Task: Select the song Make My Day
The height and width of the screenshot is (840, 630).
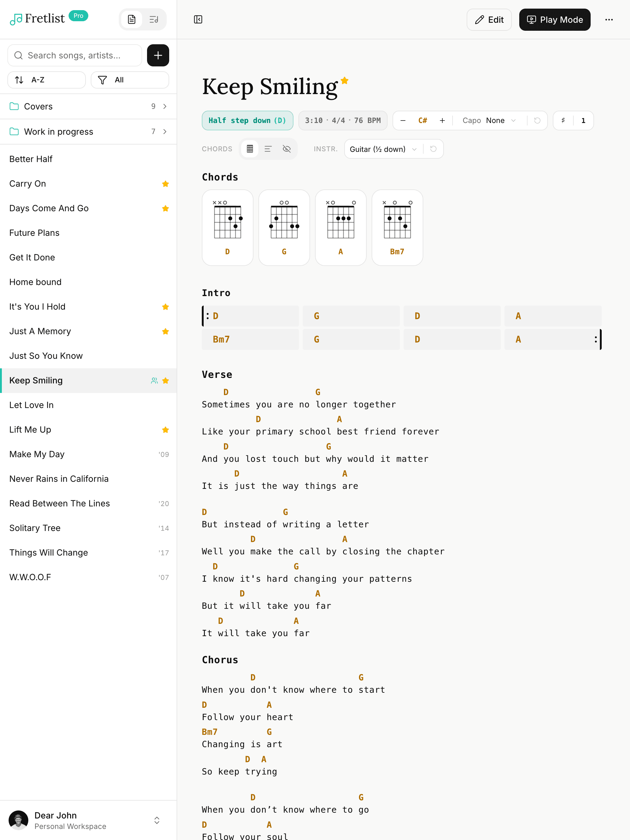Action: click(88, 454)
